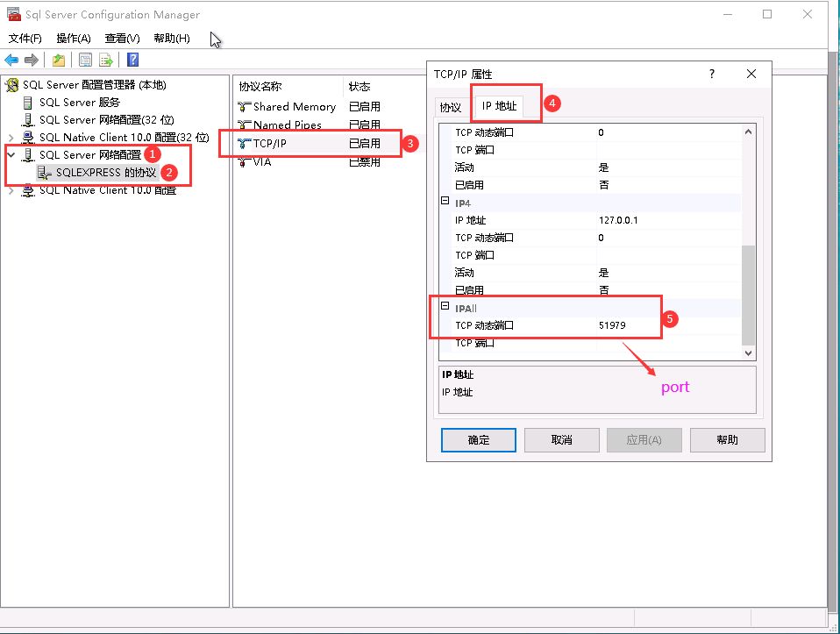
Task: Click the property list scroll down arrow
Action: (749, 353)
